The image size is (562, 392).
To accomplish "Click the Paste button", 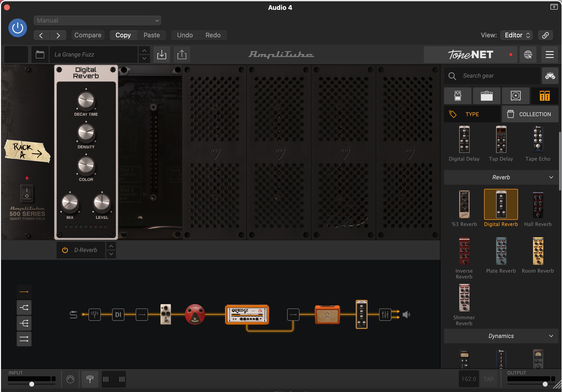I will pos(152,35).
